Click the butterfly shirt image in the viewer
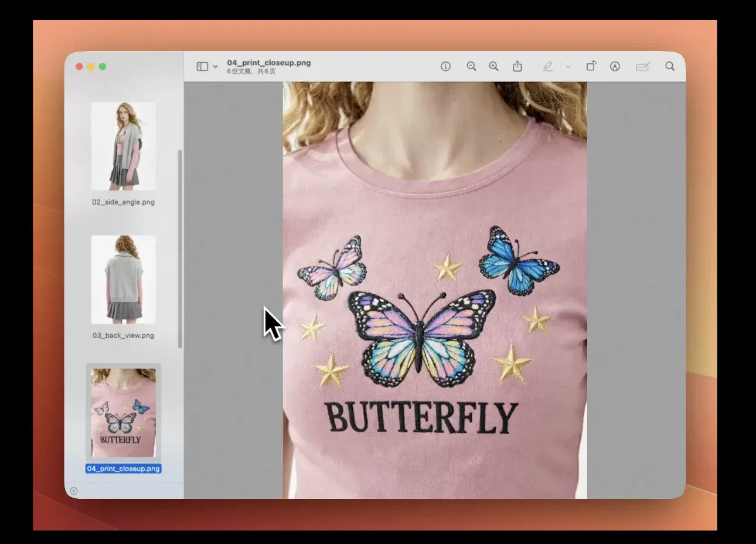Screen dimensions: 756x544 pos(435,290)
